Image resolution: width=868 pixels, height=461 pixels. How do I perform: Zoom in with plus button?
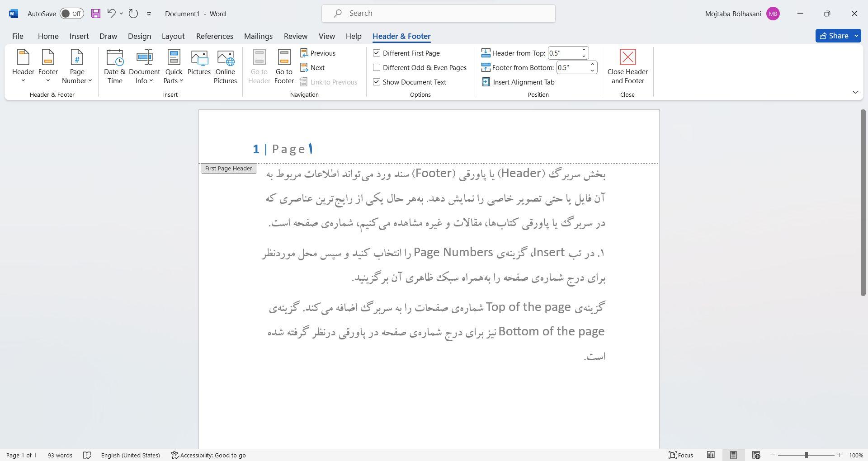840,455
